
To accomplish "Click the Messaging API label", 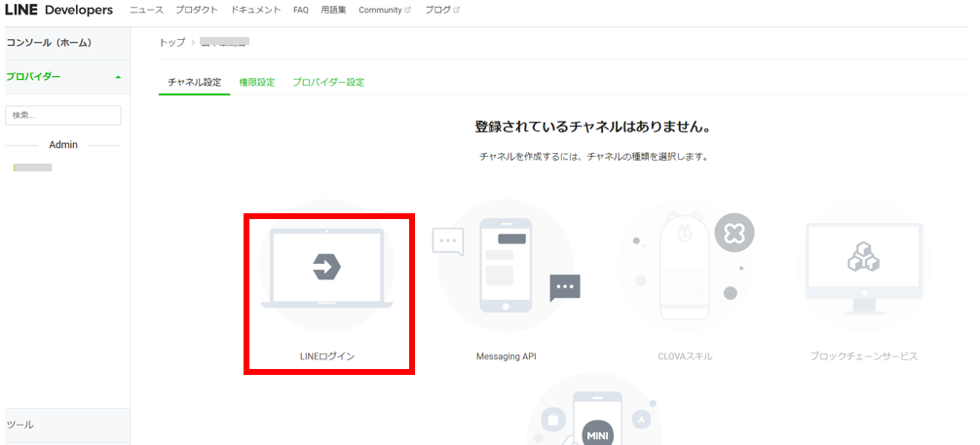I will point(507,356).
